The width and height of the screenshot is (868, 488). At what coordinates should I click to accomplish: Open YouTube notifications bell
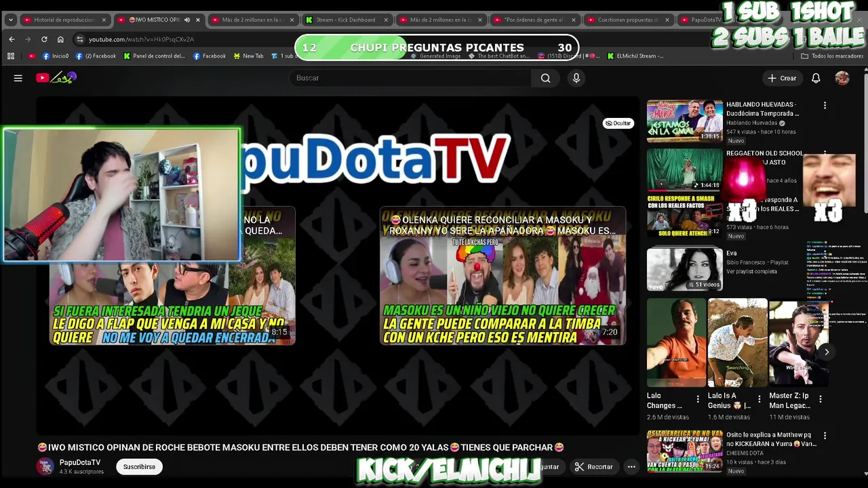816,78
